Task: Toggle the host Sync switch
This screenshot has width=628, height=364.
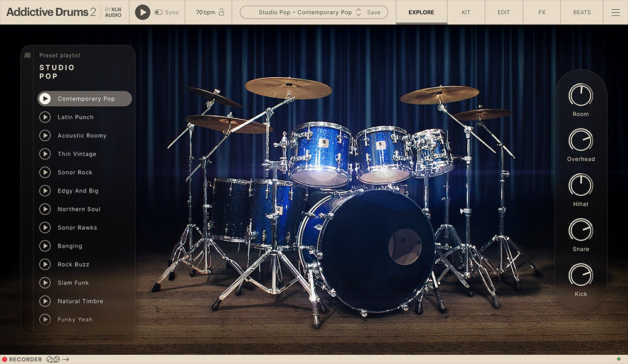Action: (x=158, y=13)
